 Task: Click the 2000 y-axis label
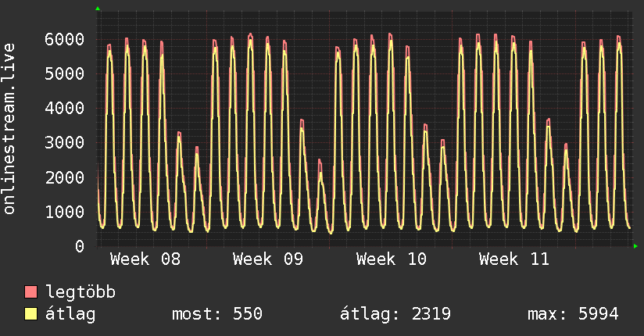65,177
